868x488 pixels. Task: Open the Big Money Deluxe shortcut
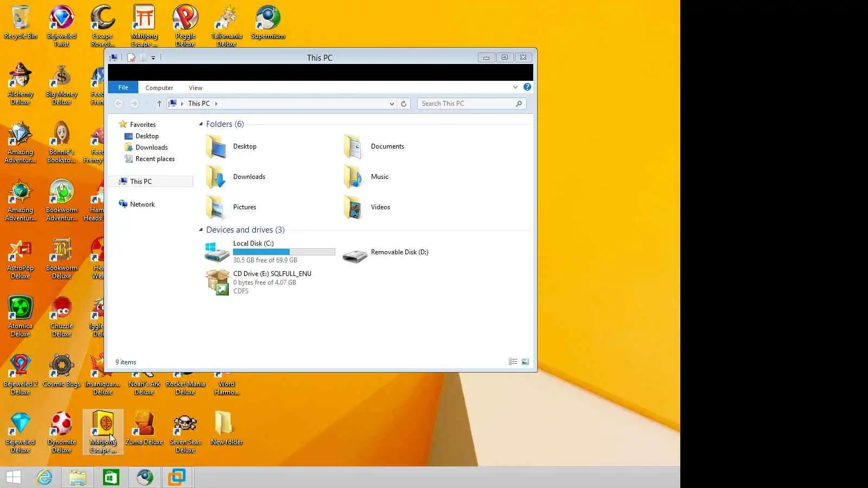pos(61,84)
